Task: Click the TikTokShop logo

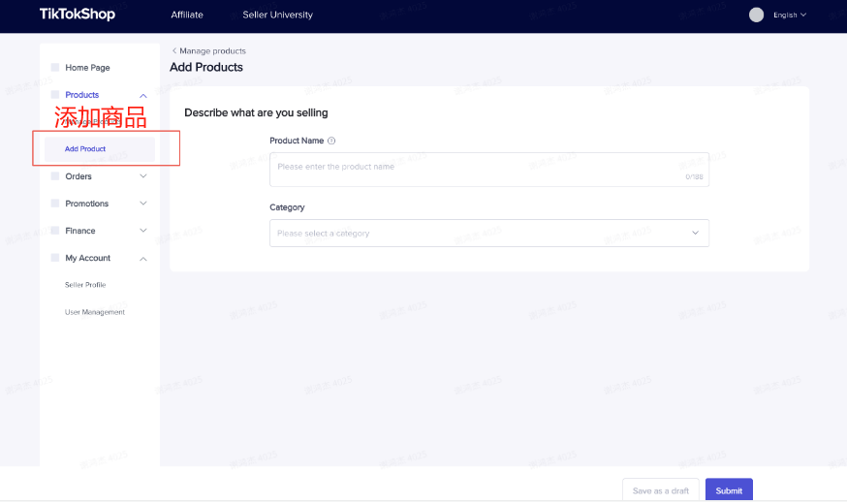Action: point(78,15)
